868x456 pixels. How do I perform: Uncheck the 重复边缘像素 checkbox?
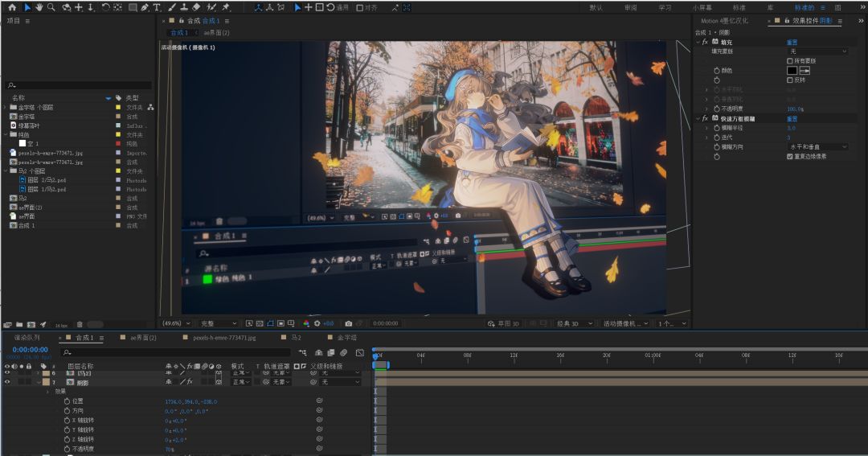pyautogui.click(x=789, y=156)
